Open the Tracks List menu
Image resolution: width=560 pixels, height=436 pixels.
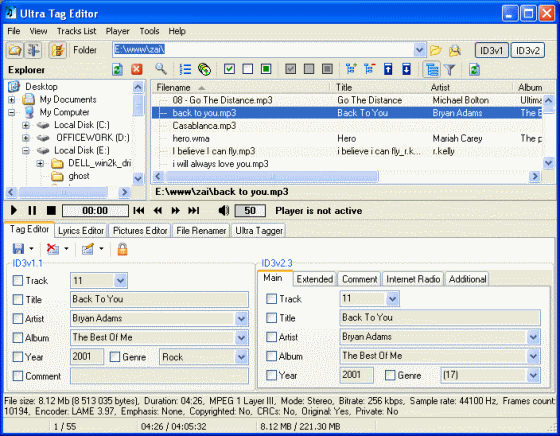click(x=76, y=31)
